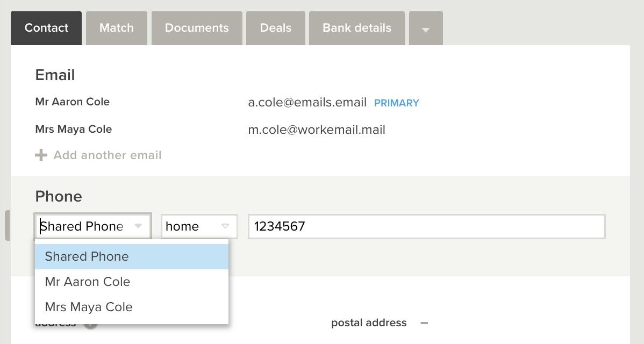
Task: Expand the Shared Phone owner combo box arrow
Action: [138, 226]
